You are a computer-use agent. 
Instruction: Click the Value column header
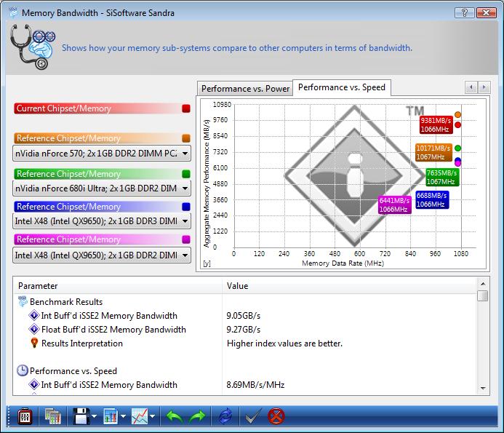coord(349,286)
